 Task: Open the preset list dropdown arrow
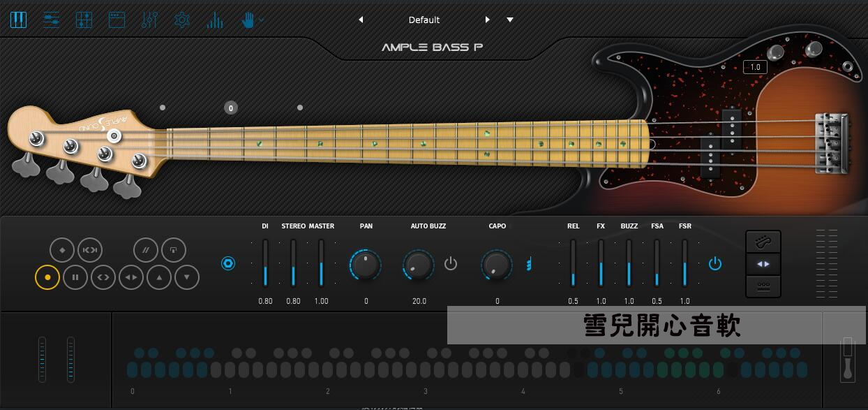pos(510,20)
